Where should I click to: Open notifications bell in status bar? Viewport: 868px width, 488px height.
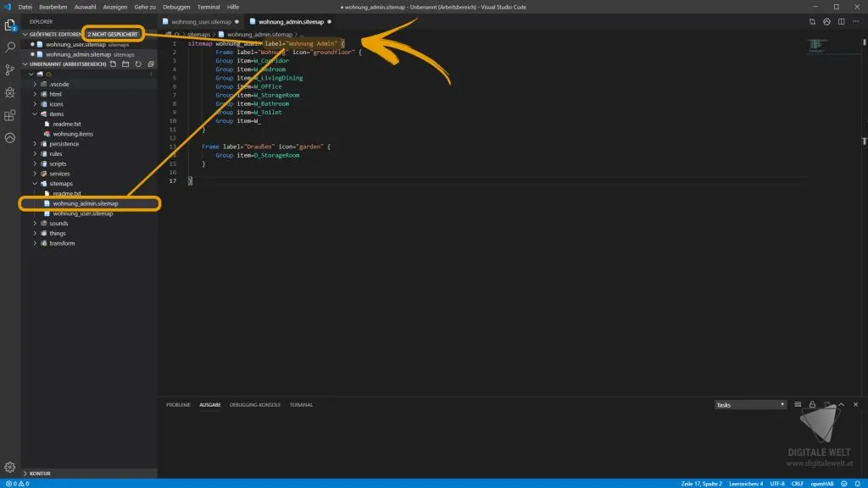(x=858, y=484)
